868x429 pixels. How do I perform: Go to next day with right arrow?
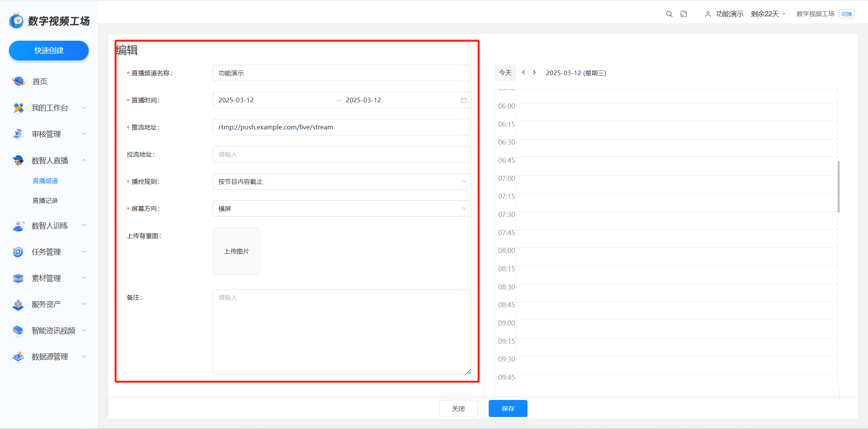[534, 72]
